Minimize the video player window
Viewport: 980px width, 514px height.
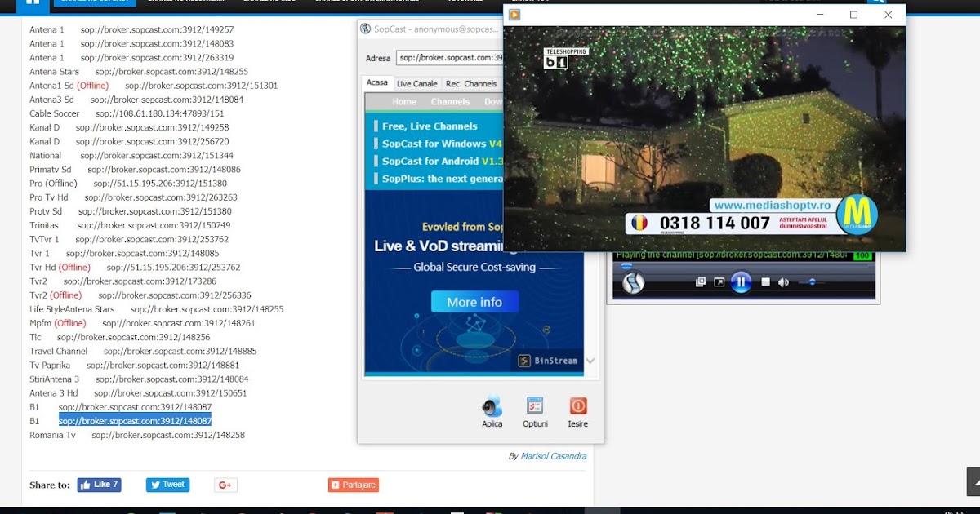point(819,15)
